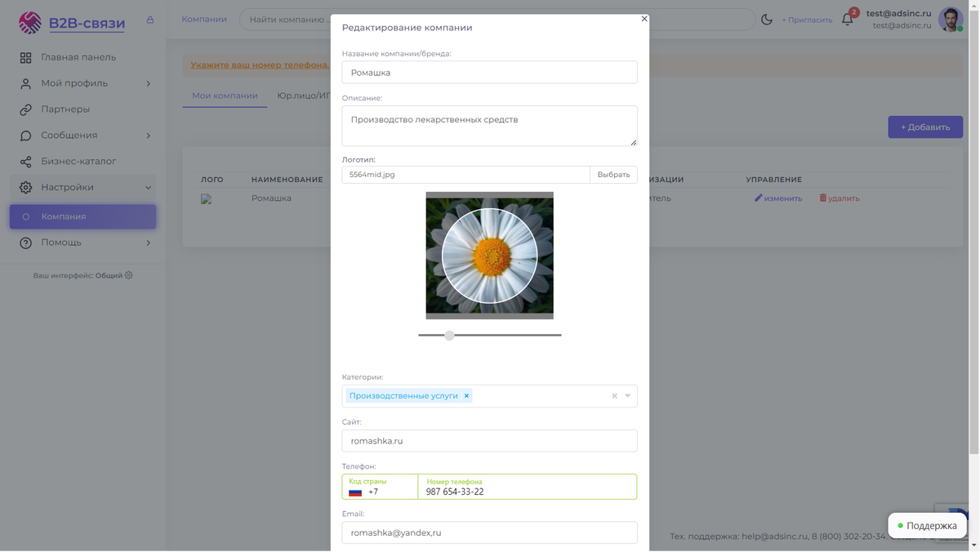Expand Помощь submenu chevron
Image resolution: width=980 pixels, height=552 pixels.
click(148, 243)
